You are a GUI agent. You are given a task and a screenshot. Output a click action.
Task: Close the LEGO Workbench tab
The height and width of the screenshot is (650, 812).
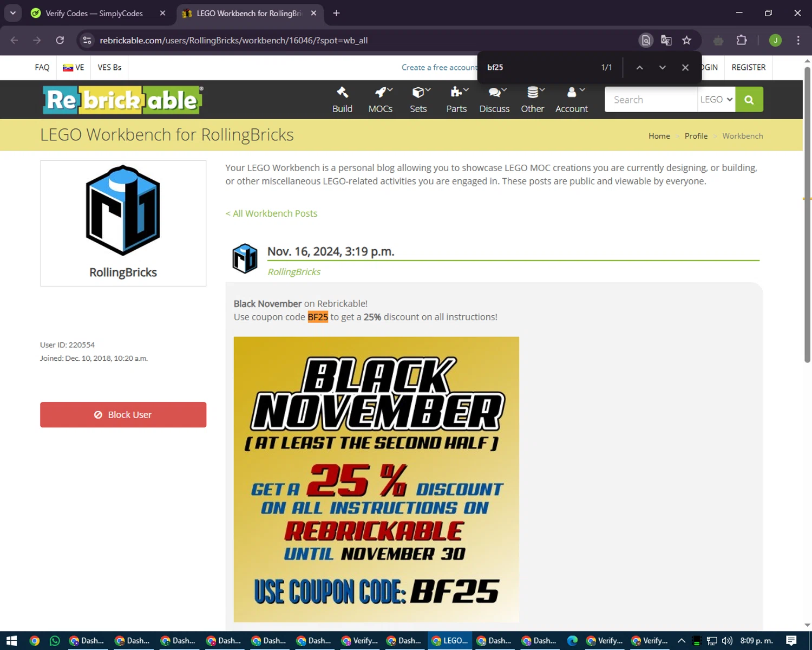coord(313,13)
